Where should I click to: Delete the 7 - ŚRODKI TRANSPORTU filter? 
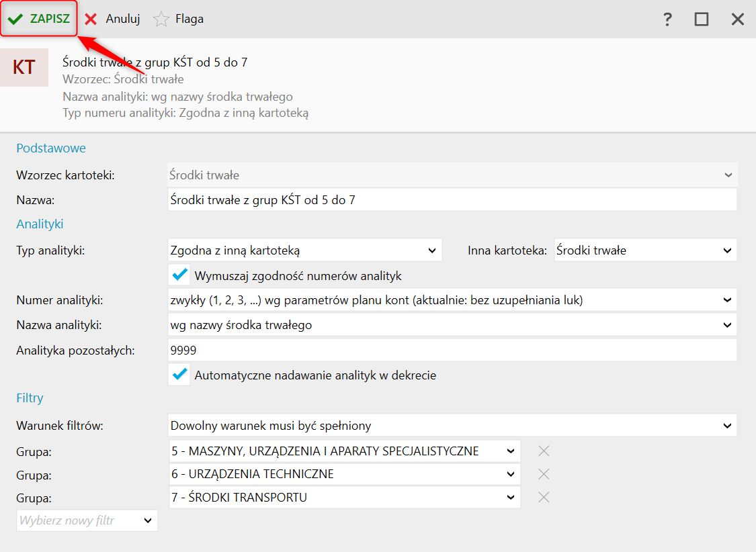(544, 498)
